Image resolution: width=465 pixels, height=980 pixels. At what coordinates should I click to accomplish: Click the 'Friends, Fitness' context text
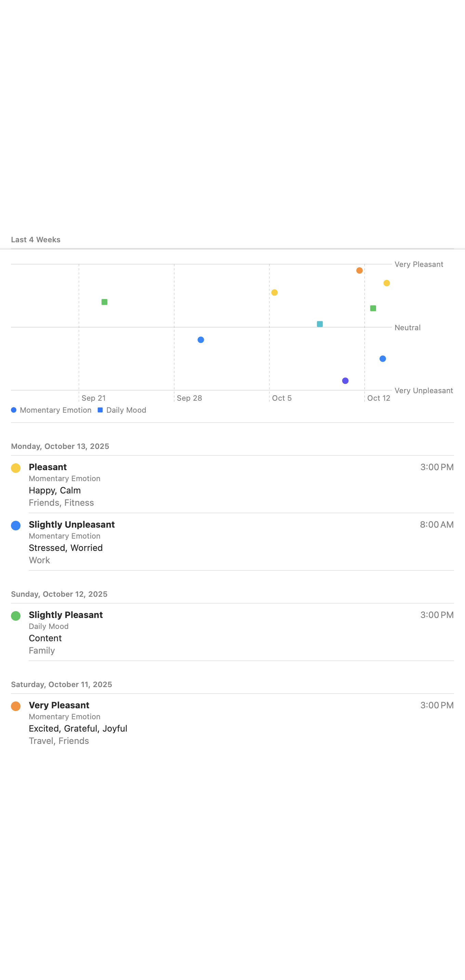(61, 503)
